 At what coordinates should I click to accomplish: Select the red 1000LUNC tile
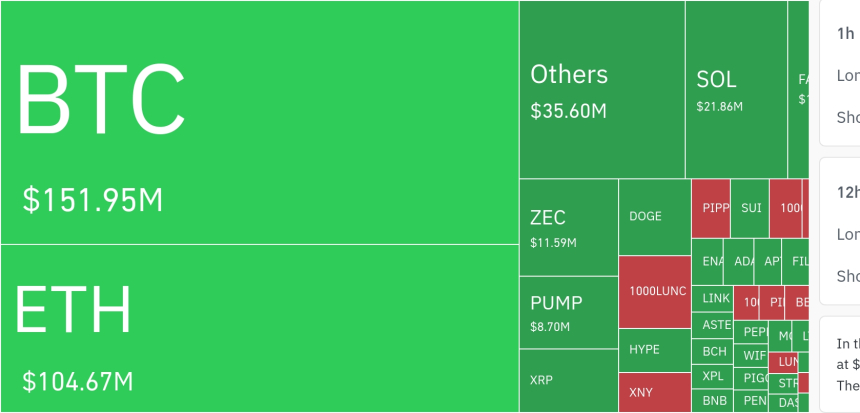[654, 291]
